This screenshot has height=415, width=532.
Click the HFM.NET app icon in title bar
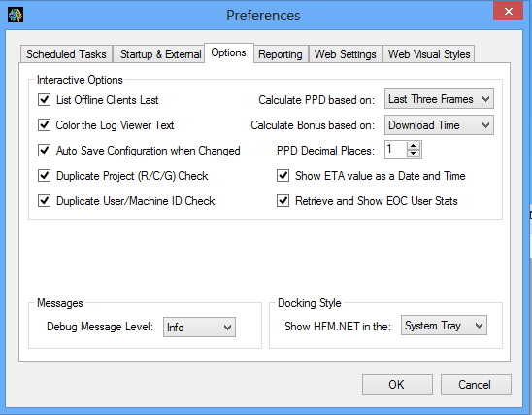point(16,15)
